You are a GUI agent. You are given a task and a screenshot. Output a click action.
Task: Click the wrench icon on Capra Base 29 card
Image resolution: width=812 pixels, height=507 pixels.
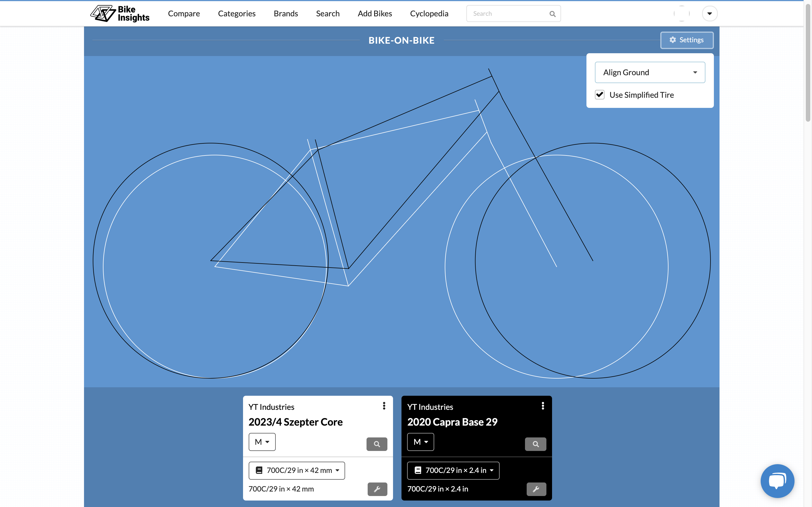pyautogui.click(x=536, y=489)
